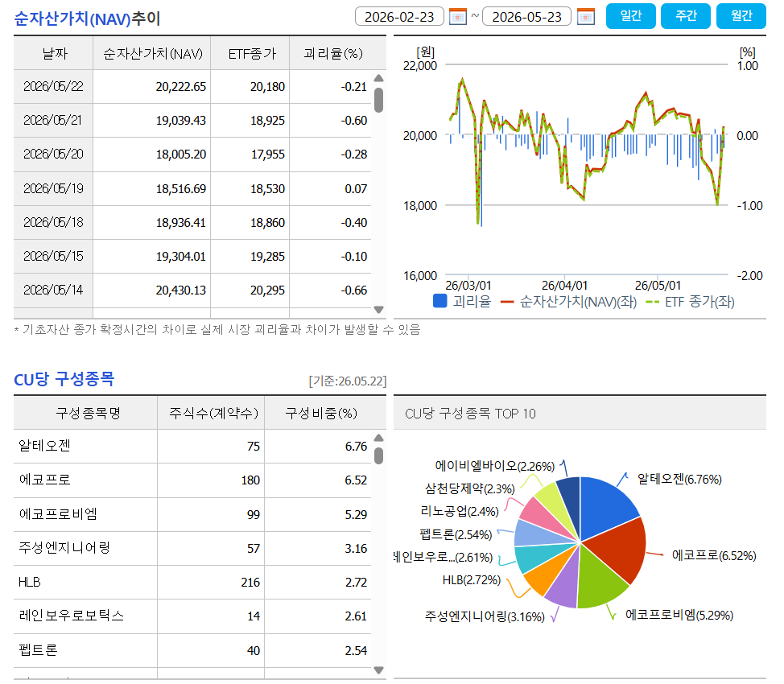784x684 pixels.
Task: Select the 2026/05/20 date row
Action: [x=192, y=155]
